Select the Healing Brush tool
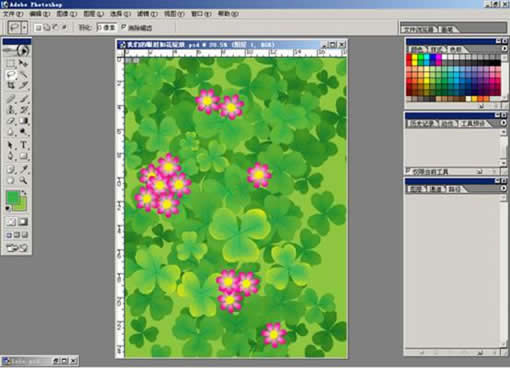 [11, 99]
